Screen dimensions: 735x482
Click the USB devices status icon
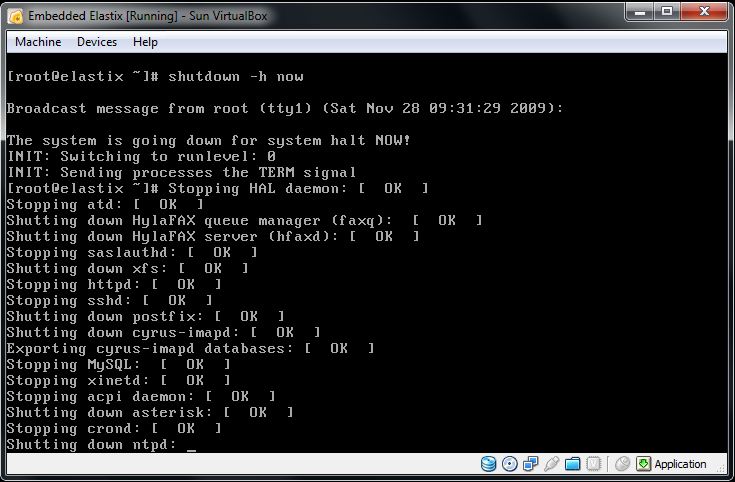click(551, 464)
